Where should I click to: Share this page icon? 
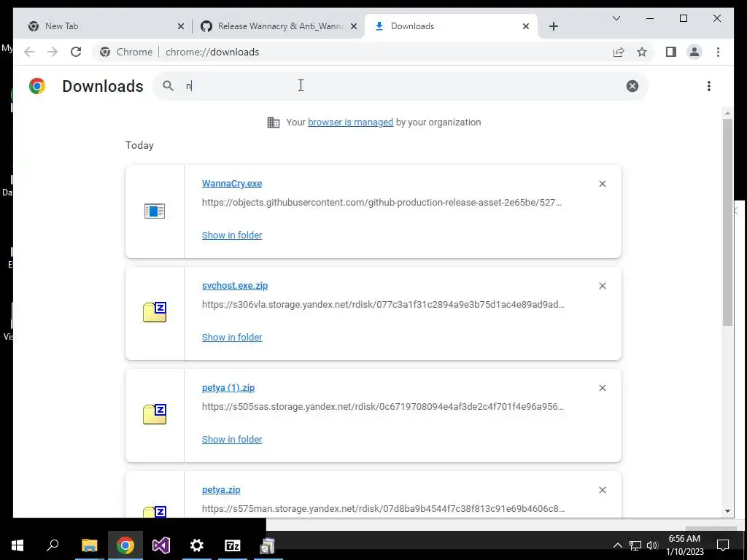pos(619,52)
